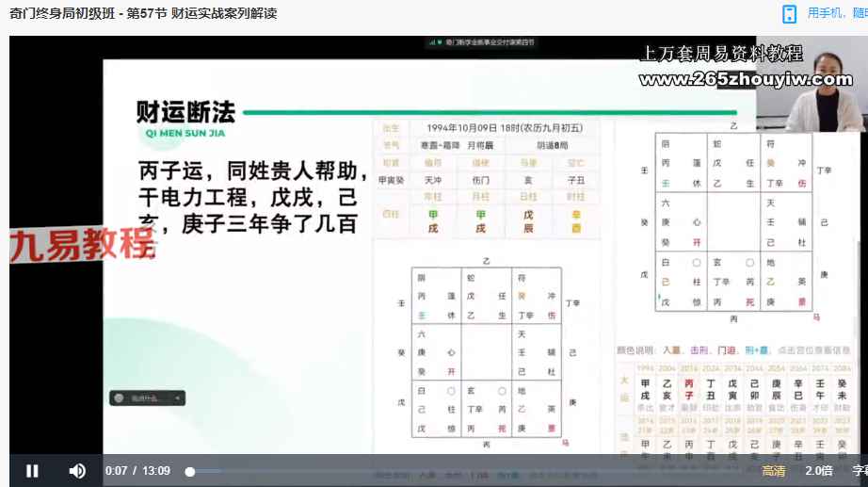Click the small floating toolbar dropdown arrow

(x=177, y=398)
